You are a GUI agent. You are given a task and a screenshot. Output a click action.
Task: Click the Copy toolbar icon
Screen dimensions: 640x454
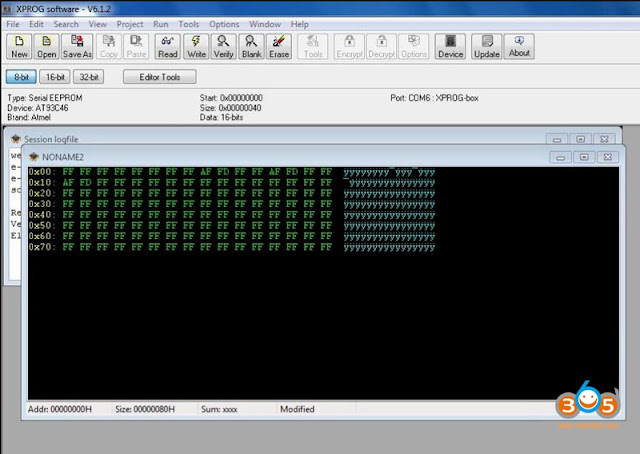(109, 47)
